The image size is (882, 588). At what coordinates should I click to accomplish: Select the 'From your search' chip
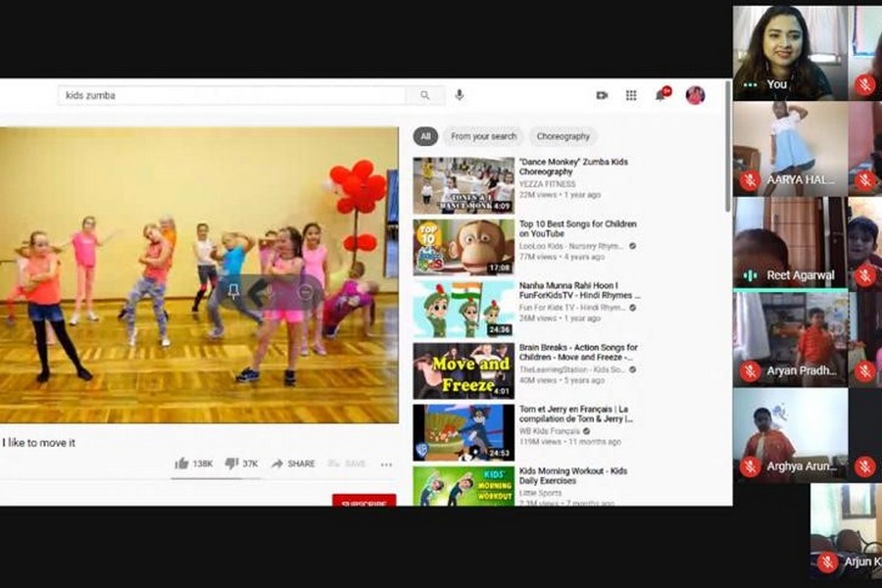tap(483, 136)
